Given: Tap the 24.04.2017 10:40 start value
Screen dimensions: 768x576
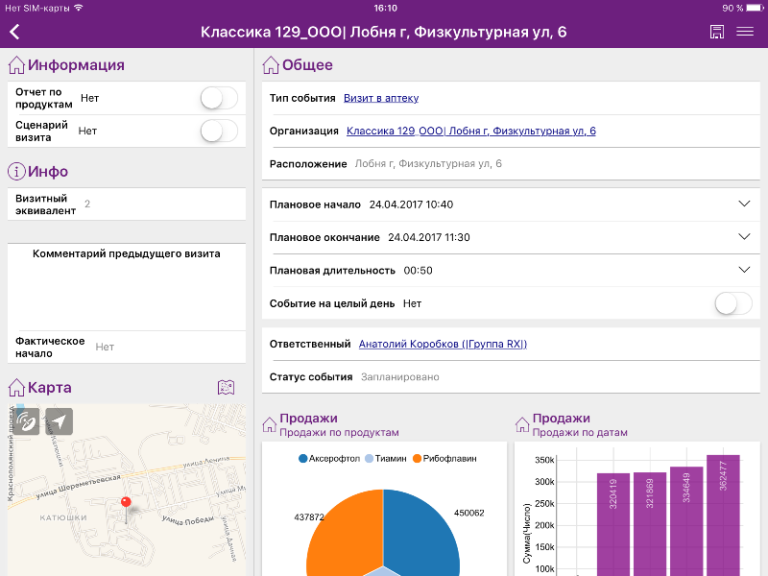Looking at the screenshot, I should coord(411,204).
